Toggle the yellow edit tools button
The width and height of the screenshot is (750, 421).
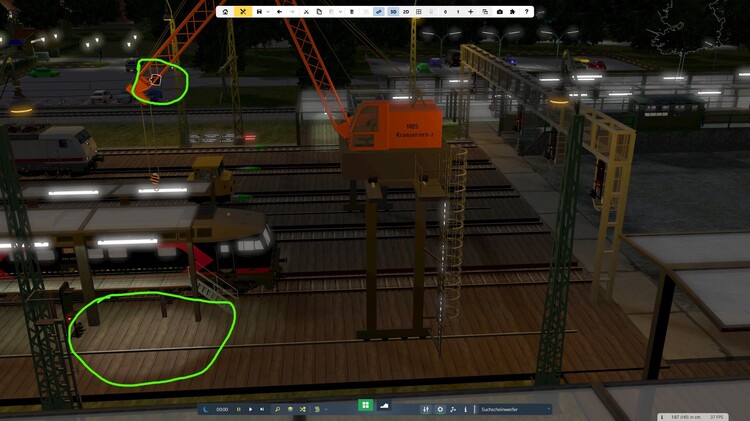coord(243,11)
